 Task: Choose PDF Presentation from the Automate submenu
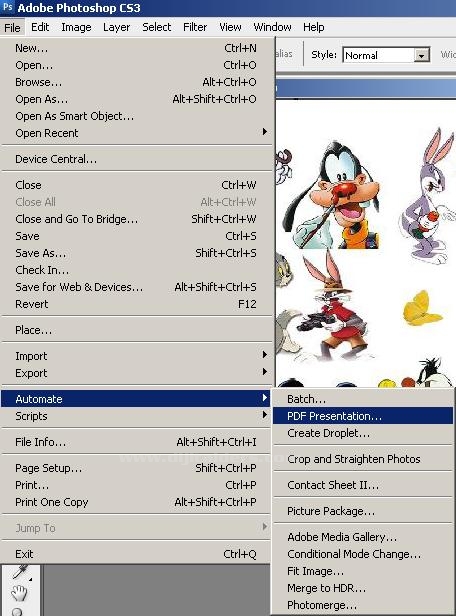(x=363, y=416)
